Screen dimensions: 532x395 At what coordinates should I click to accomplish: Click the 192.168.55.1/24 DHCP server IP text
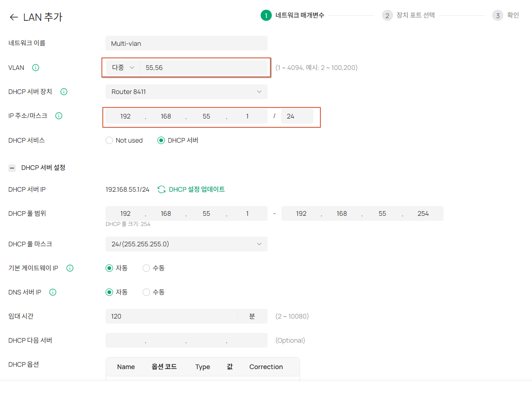coord(127,189)
